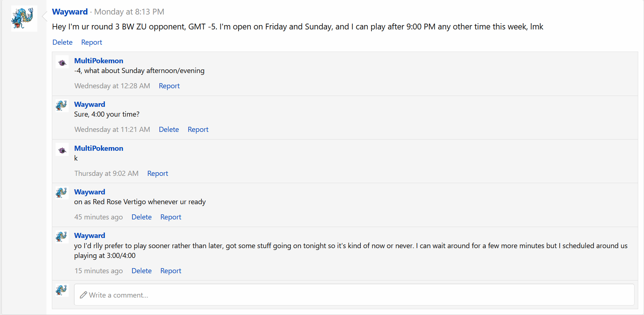Image resolution: width=644 pixels, height=315 pixels.
Task: Click the avatar next to the comment box
Action: click(62, 290)
